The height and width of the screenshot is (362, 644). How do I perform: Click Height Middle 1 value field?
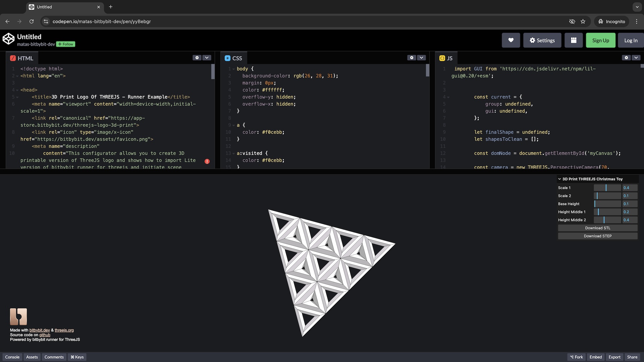(x=630, y=212)
